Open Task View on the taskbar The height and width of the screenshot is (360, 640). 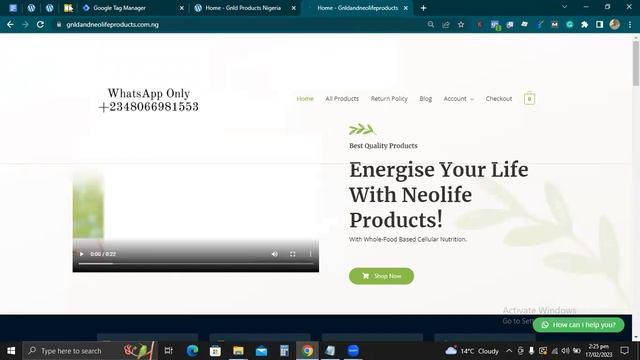pyautogui.click(x=168, y=351)
